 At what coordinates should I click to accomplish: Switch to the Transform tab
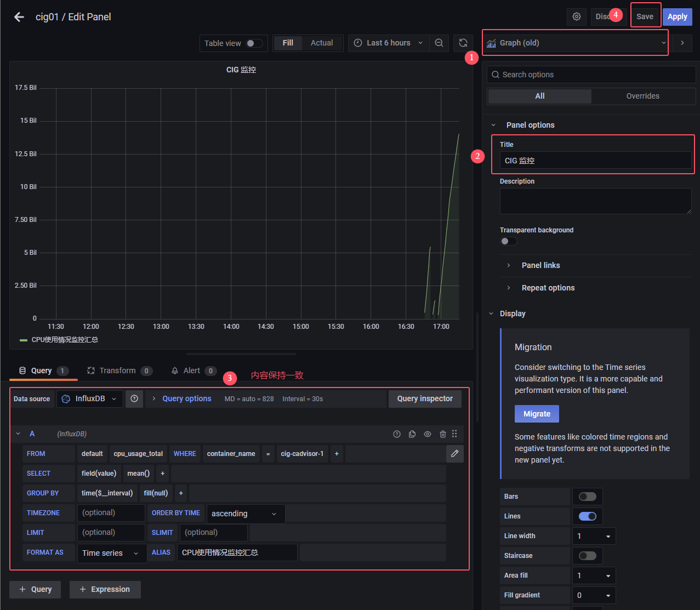(x=119, y=370)
